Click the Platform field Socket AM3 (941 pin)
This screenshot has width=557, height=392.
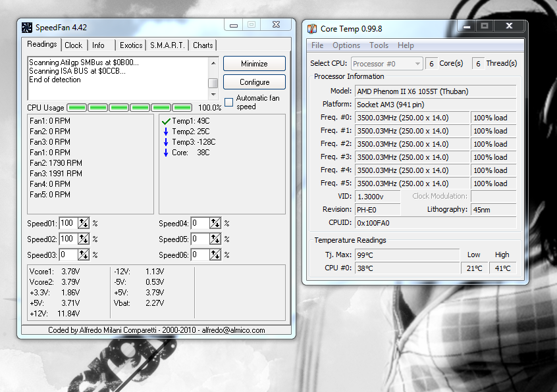435,105
